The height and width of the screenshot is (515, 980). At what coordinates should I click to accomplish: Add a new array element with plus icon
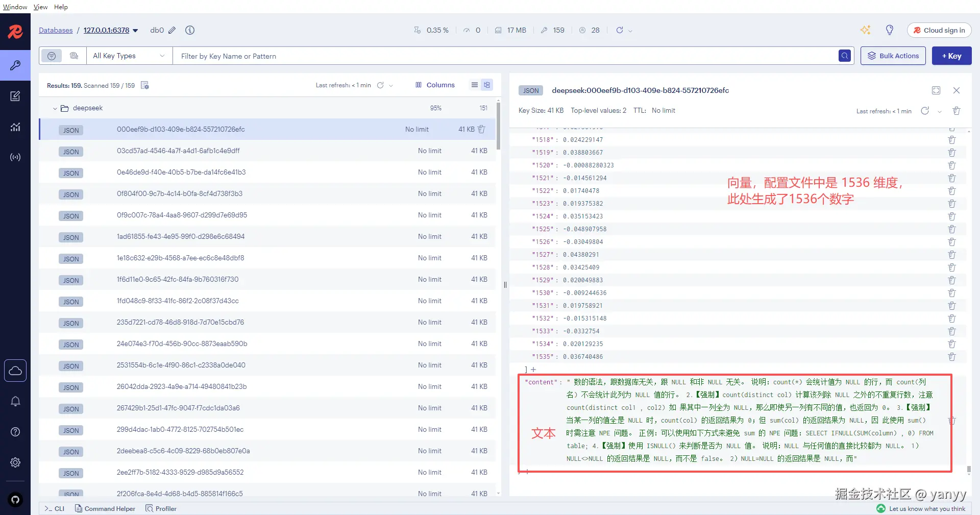point(533,370)
